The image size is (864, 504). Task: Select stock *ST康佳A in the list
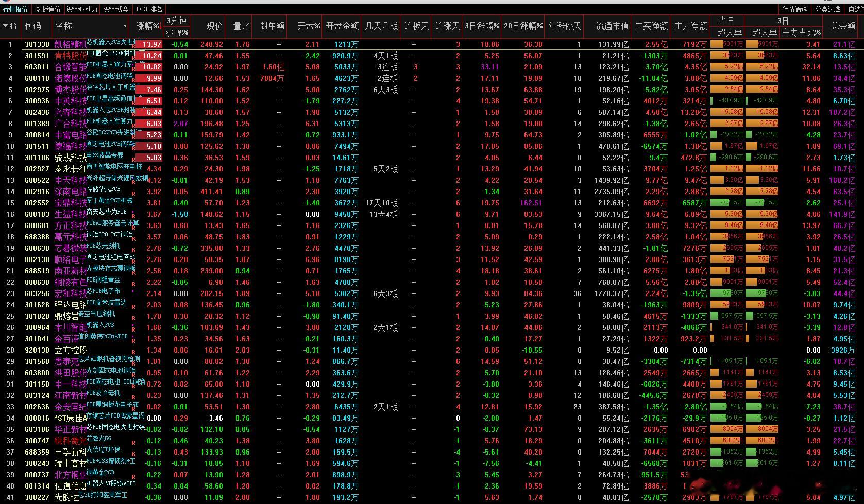(x=70, y=419)
